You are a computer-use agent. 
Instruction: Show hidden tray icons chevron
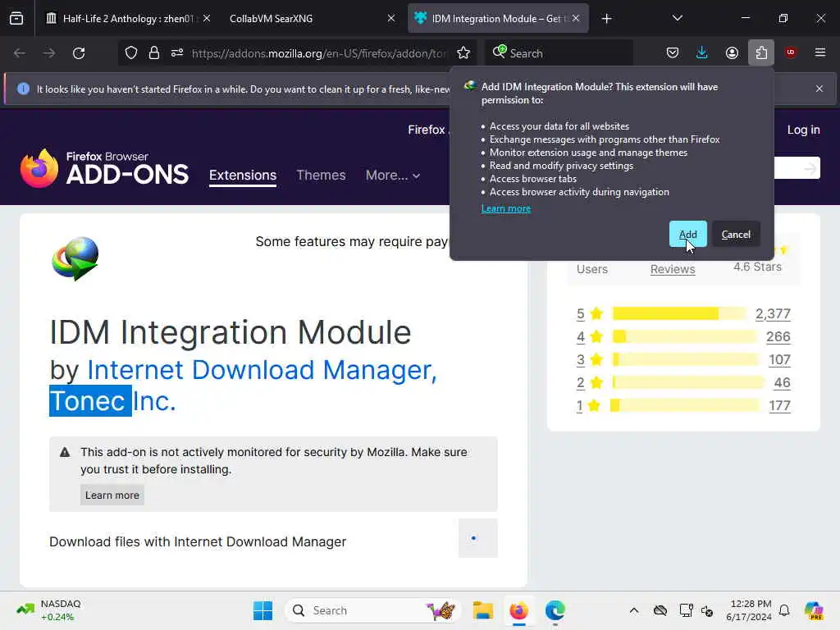pyautogui.click(x=634, y=610)
